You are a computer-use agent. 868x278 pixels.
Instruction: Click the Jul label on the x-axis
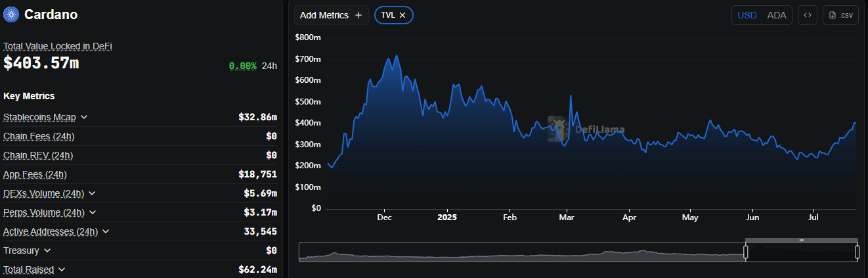click(814, 218)
